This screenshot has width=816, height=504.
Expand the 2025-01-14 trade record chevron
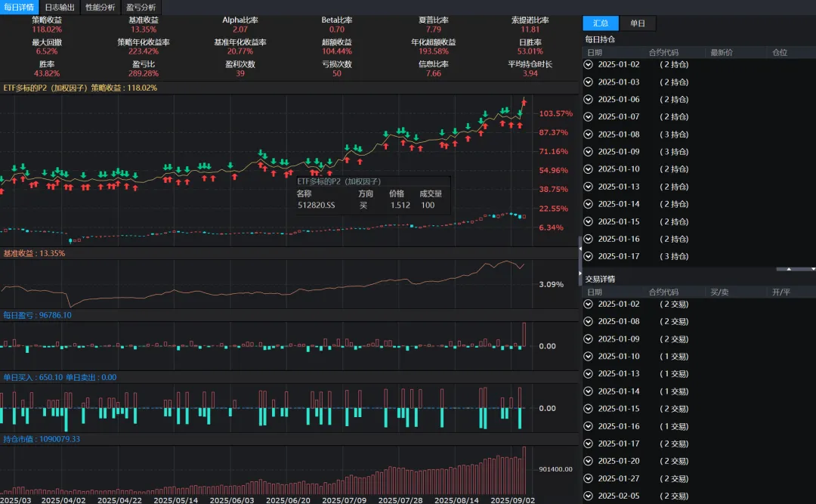pos(588,391)
